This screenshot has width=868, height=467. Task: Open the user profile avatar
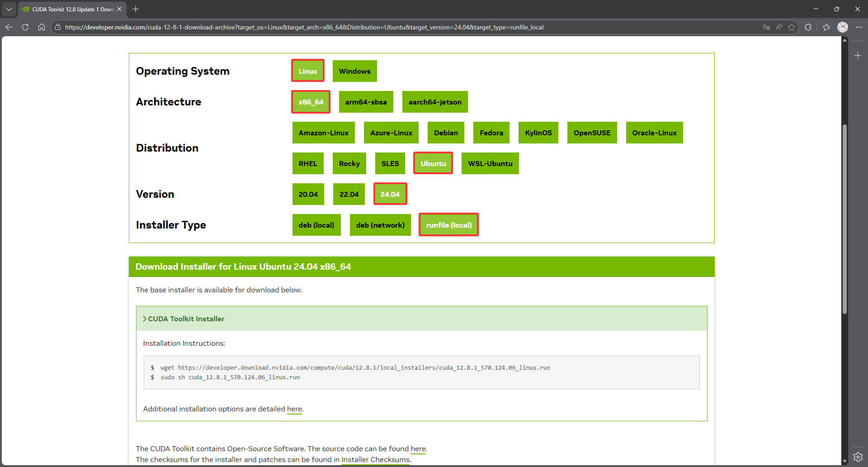(843, 27)
